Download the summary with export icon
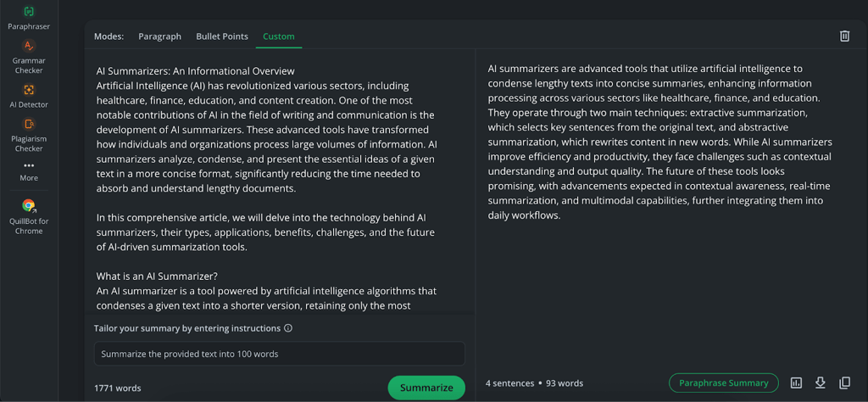The width and height of the screenshot is (868, 402). coord(821,382)
